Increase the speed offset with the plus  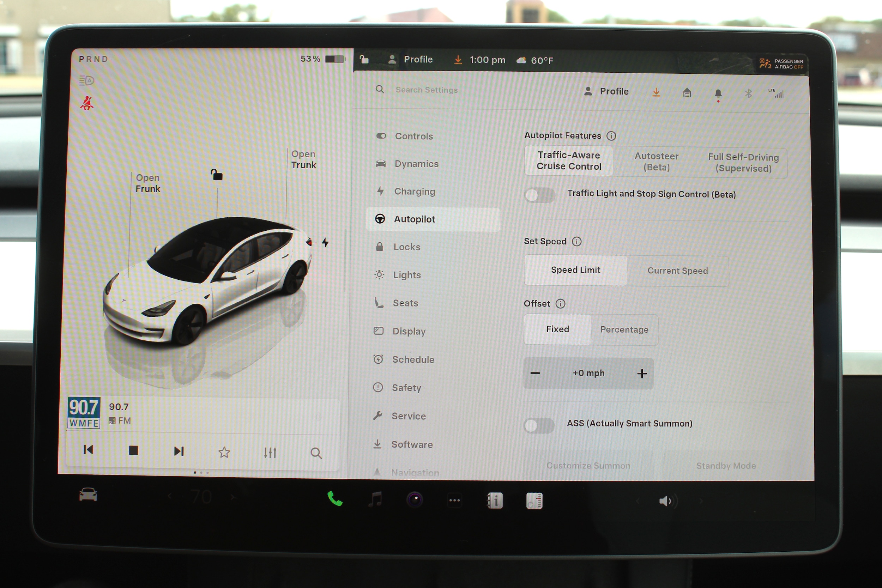642,374
